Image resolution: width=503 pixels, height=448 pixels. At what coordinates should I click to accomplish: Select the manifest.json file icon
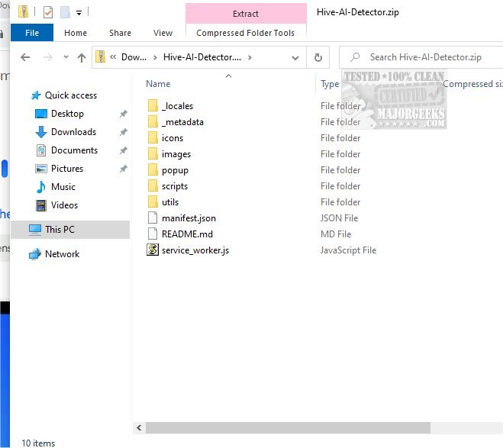(153, 218)
